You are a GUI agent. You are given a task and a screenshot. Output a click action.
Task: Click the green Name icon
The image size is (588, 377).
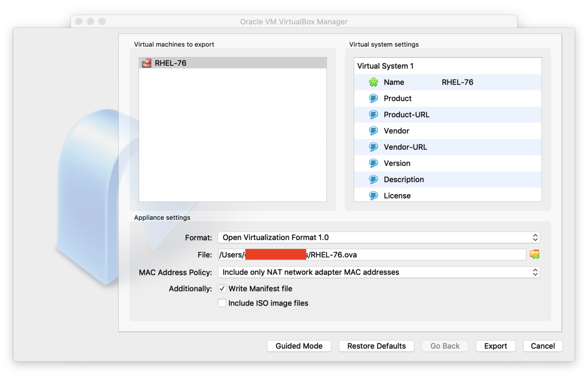pos(373,82)
